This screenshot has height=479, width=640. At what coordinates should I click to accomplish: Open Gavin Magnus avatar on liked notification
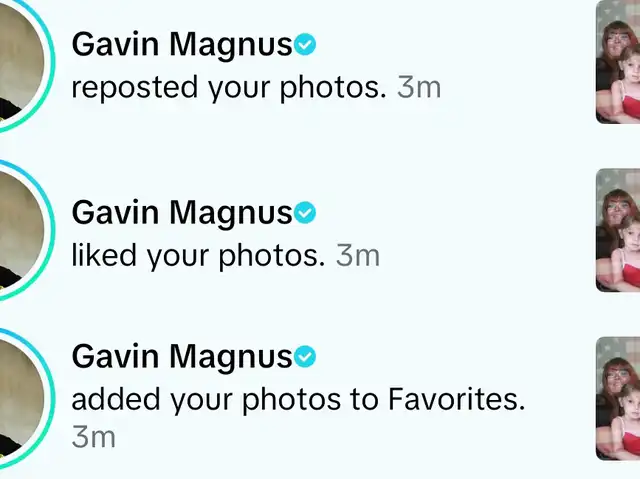point(23,230)
